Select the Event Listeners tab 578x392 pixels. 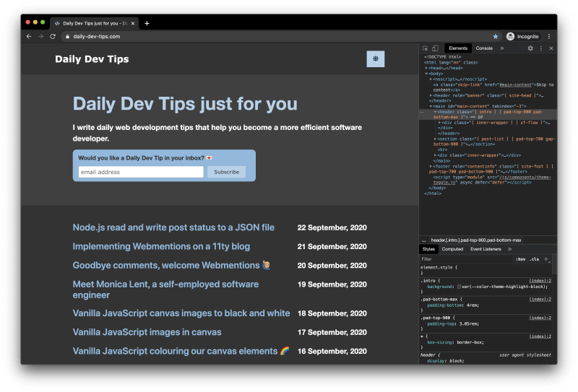[x=486, y=249]
